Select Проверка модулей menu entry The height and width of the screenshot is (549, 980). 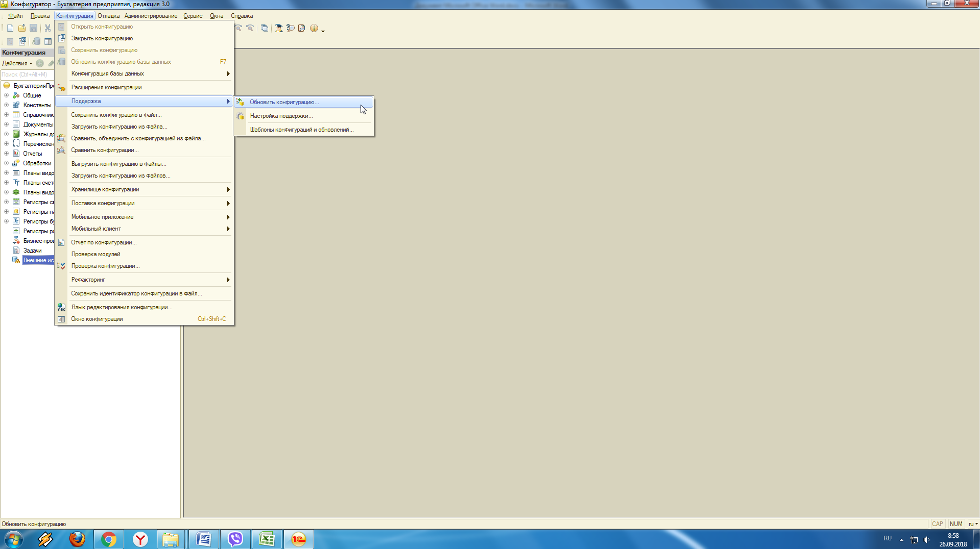pos(145,254)
